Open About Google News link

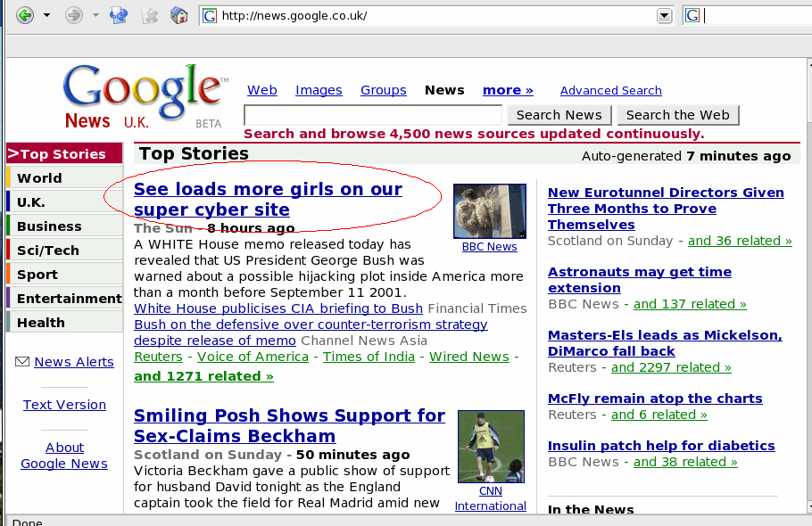coord(64,456)
